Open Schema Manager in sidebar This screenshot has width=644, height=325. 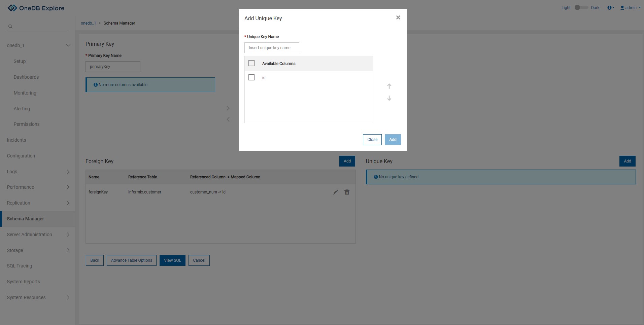tap(26, 219)
